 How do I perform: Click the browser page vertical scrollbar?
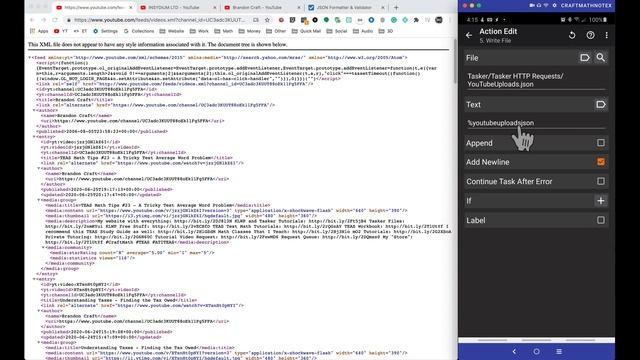[455, 61]
